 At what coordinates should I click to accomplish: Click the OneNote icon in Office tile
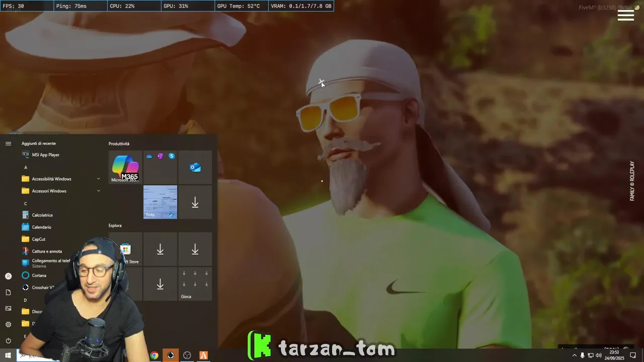(x=160, y=156)
